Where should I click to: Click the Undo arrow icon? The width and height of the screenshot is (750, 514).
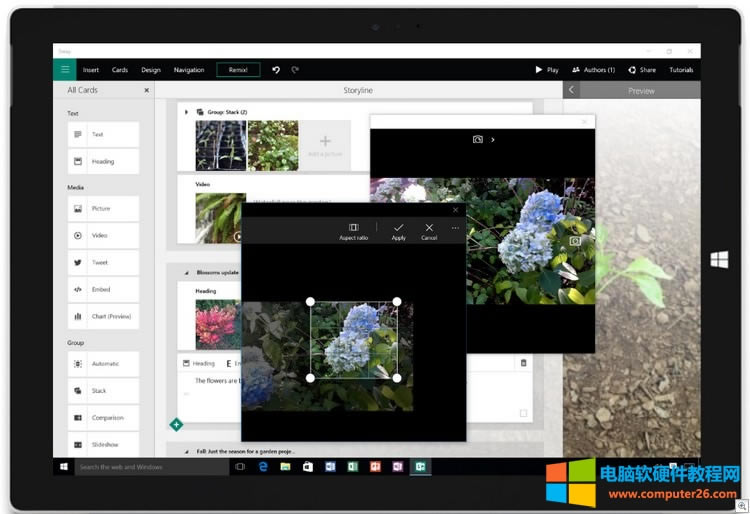[276, 70]
